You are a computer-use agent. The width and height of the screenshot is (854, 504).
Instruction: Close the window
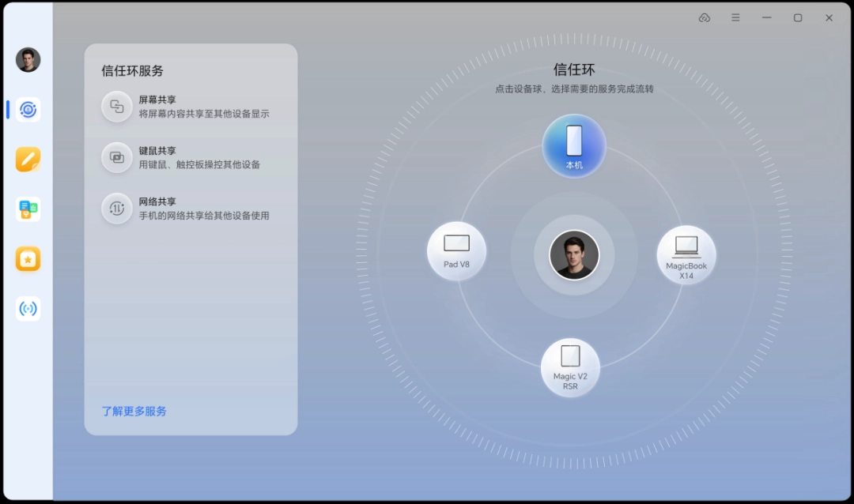coord(829,18)
